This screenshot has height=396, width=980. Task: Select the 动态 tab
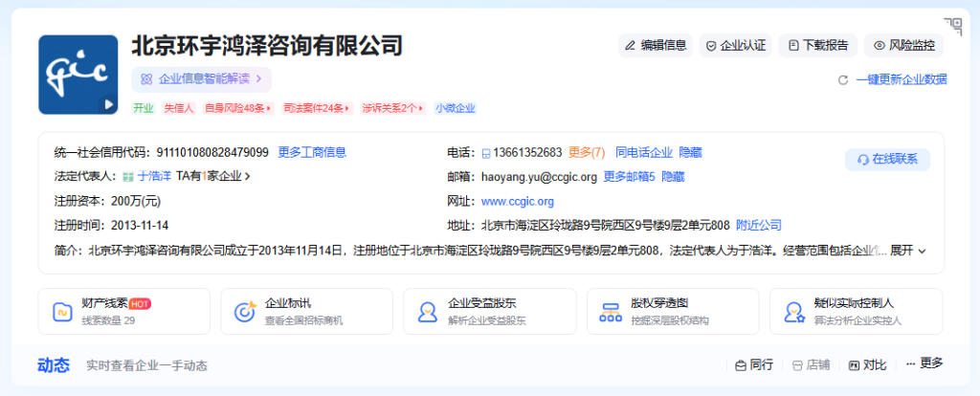[x=54, y=365]
